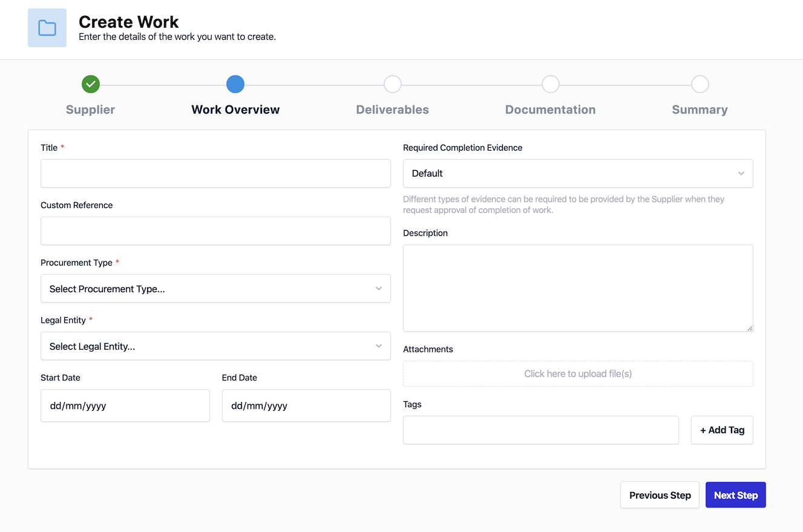The height and width of the screenshot is (532, 803).
Task: Click the Procurement Type chevron arrow
Action: coord(379,289)
